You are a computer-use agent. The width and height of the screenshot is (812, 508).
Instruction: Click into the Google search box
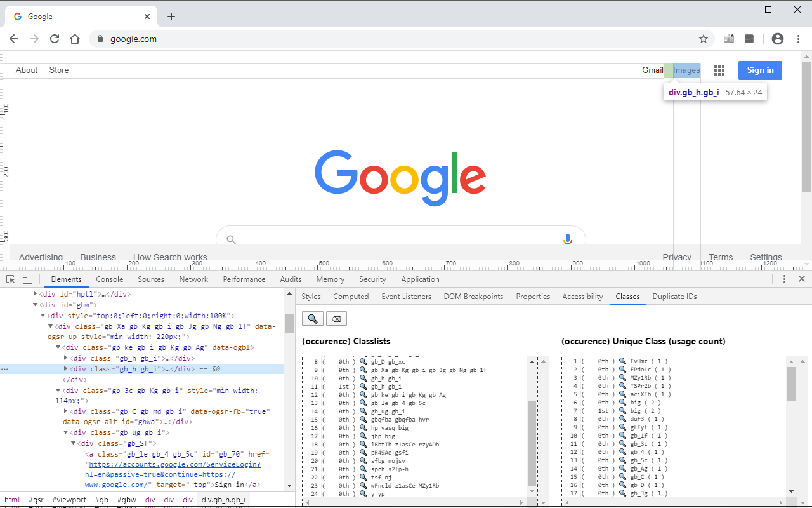click(400, 239)
